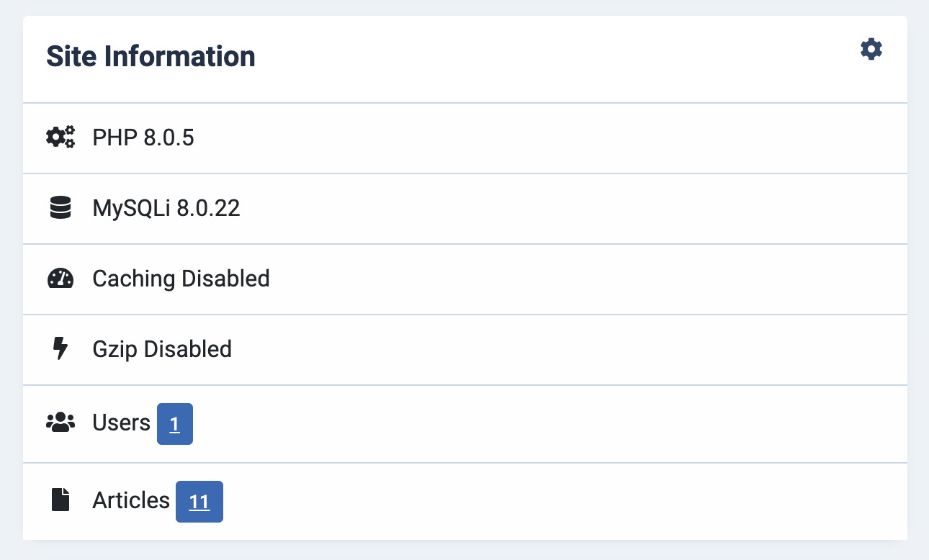This screenshot has width=929, height=560.
Task: Click the Site Information heading
Action: (x=151, y=57)
